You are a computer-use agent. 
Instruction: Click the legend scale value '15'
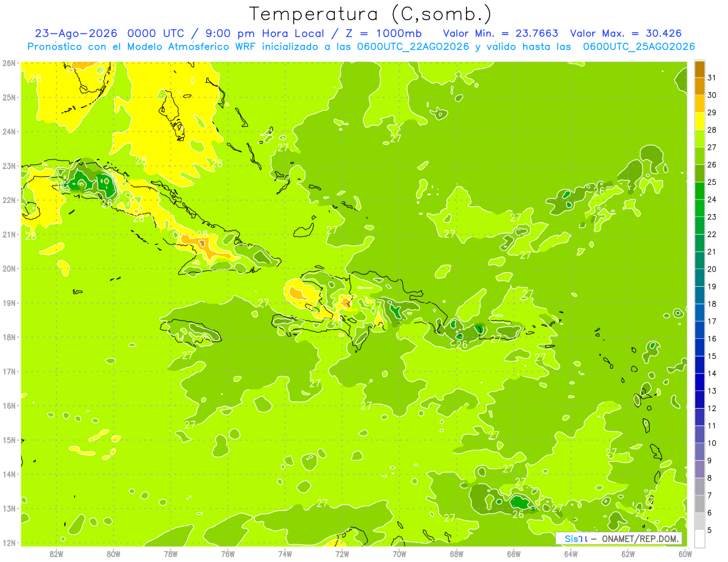(x=712, y=356)
